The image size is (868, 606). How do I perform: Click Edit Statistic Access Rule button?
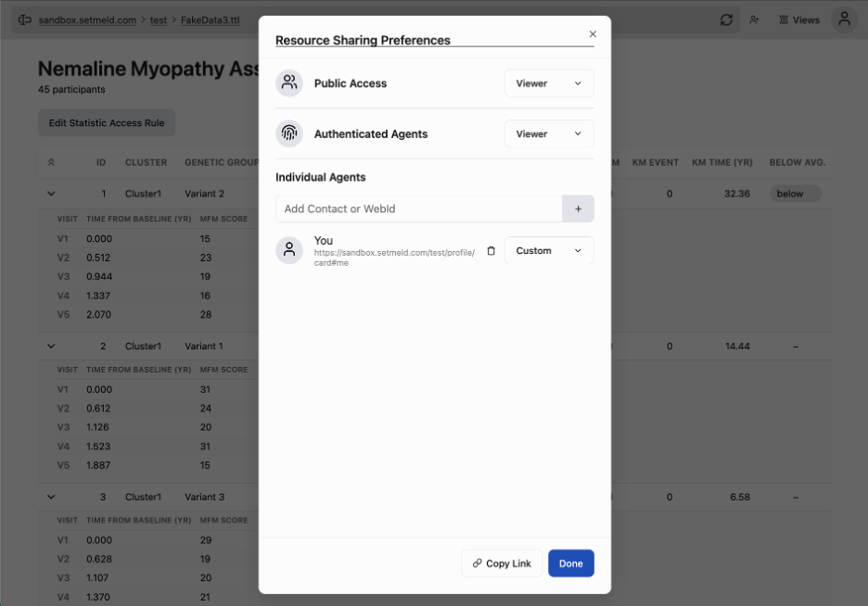[107, 122]
